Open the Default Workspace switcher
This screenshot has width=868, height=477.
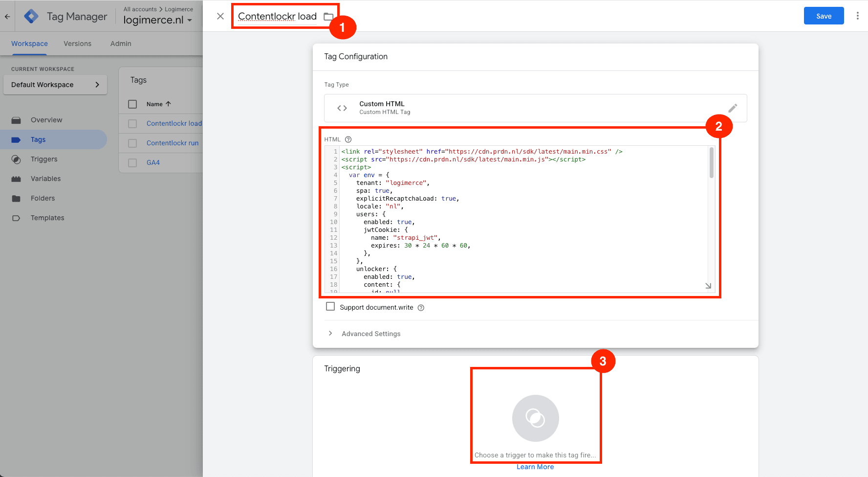(55, 84)
